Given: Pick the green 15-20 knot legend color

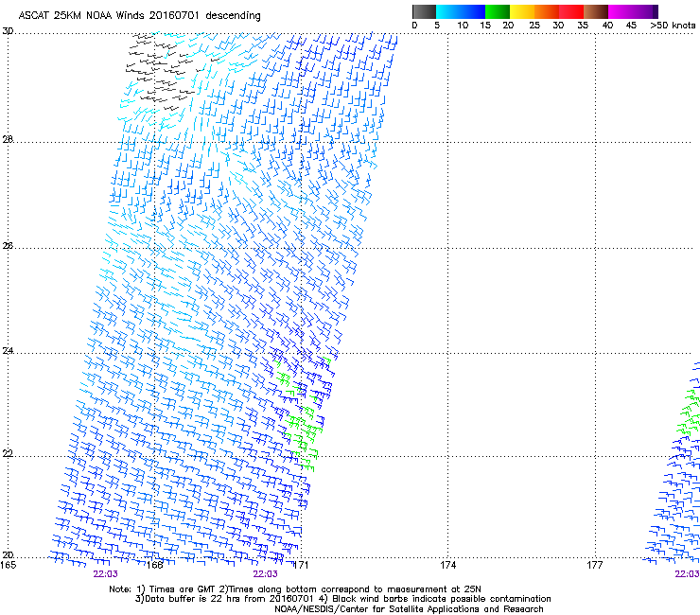Looking at the screenshot, I should pos(498,11).
